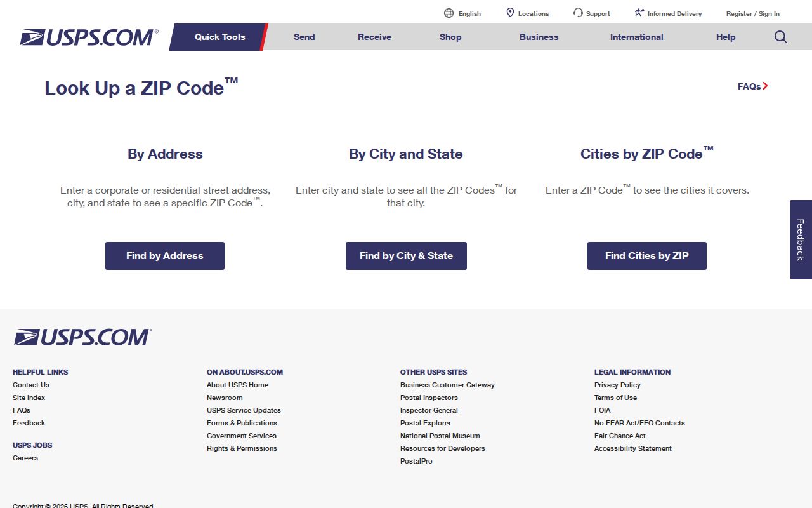This screenshot has width=812, height=508.
Task: Open Business Customer Gateway link
Action: 447,385
